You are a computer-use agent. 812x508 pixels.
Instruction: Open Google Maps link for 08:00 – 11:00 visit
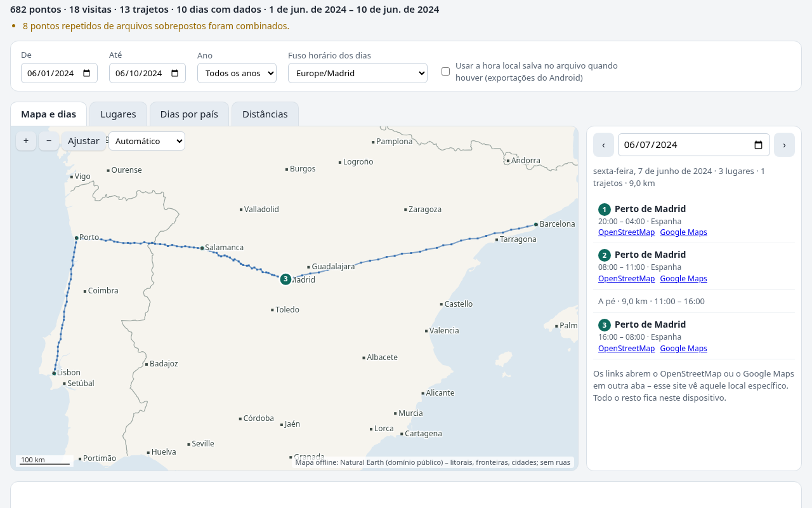tap(683, 279)
